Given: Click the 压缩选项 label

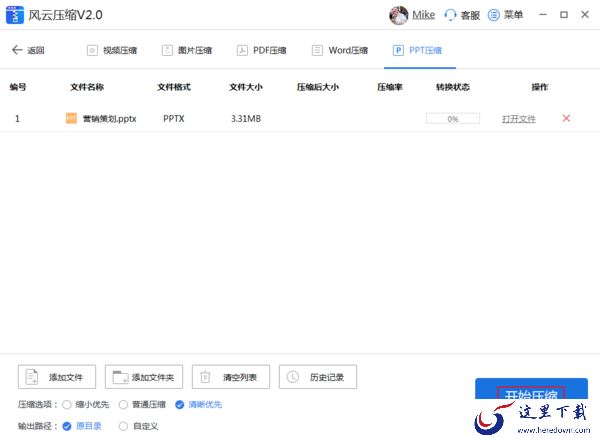Looking at the screenshot, I should pyautogui.click(x=37, y=404).
